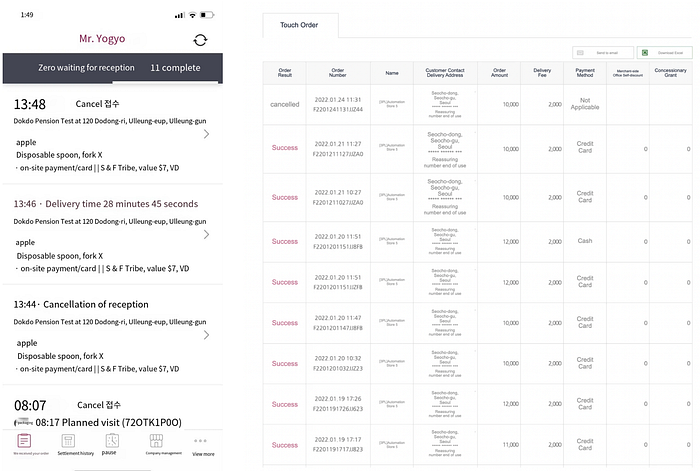
Task: Click order number F2201201151JJZFB
Action: coord(338,288)
